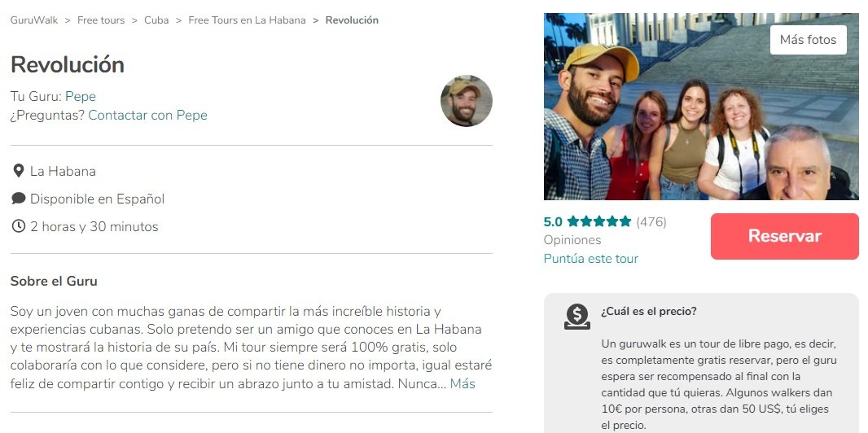This screenshot has height=433, width=868.
Task: Click the group tour cover photo
Action: (701, 106)
